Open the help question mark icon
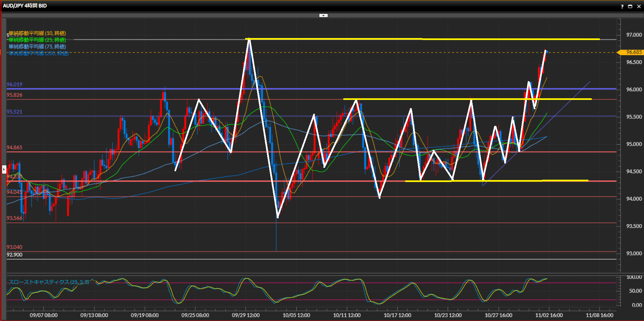644x321 pixels. pyautogui.click(x=622, y=6)
